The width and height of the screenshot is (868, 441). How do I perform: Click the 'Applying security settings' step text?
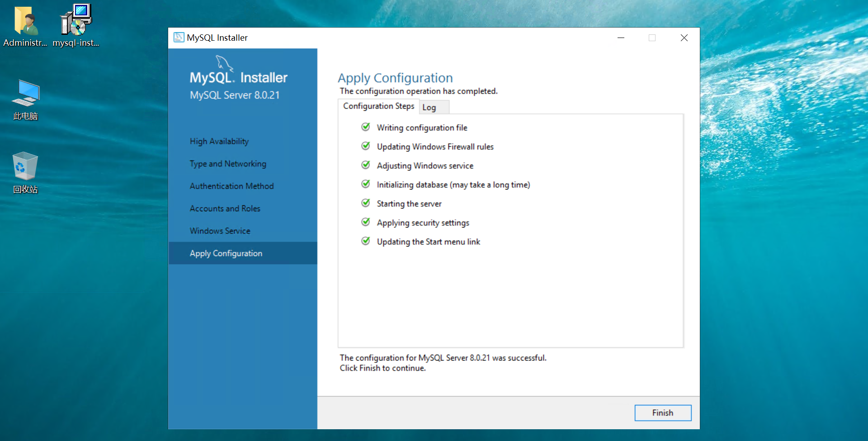423,223
